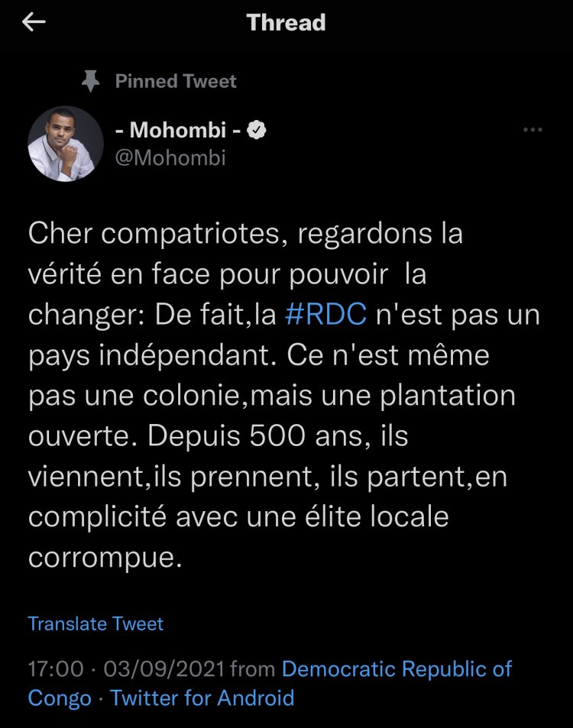Click the 03/09/2021 date

[x=163, y=669]
